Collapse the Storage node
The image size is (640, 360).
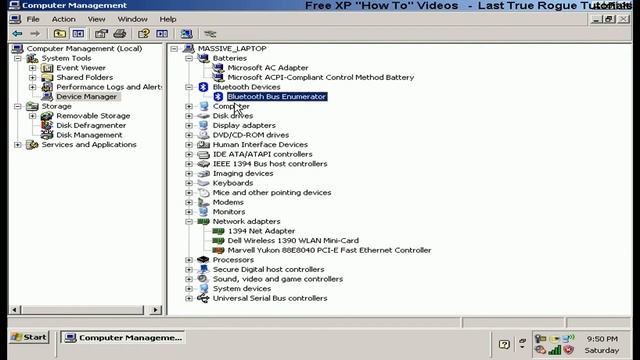[x=18, y=106]
